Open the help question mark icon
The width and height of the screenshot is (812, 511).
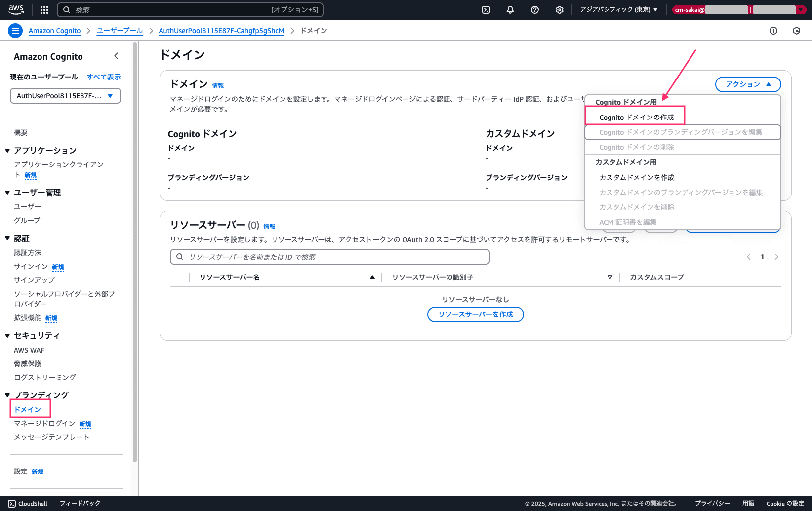[x=535, y=10]
